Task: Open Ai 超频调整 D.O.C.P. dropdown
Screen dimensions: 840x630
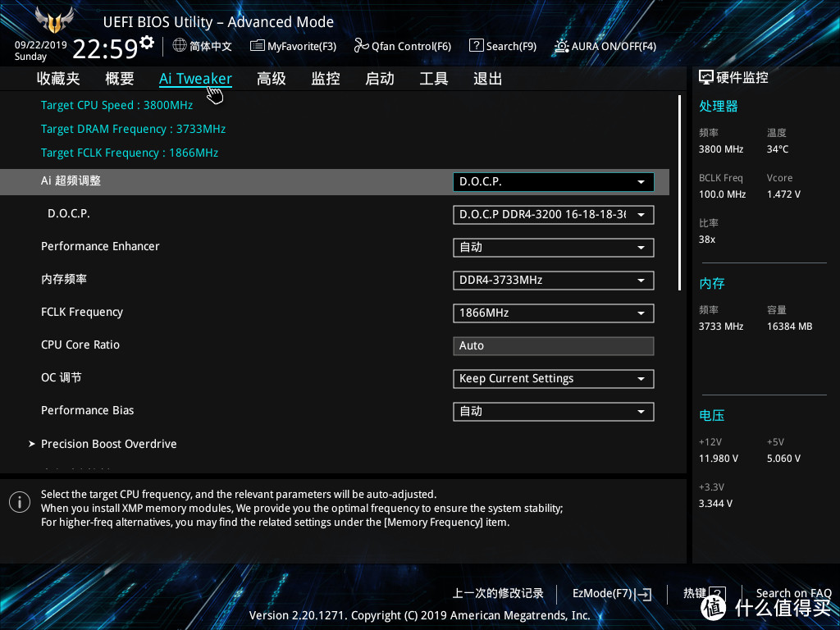Action: pyautogui.click(x=554, y=181)
